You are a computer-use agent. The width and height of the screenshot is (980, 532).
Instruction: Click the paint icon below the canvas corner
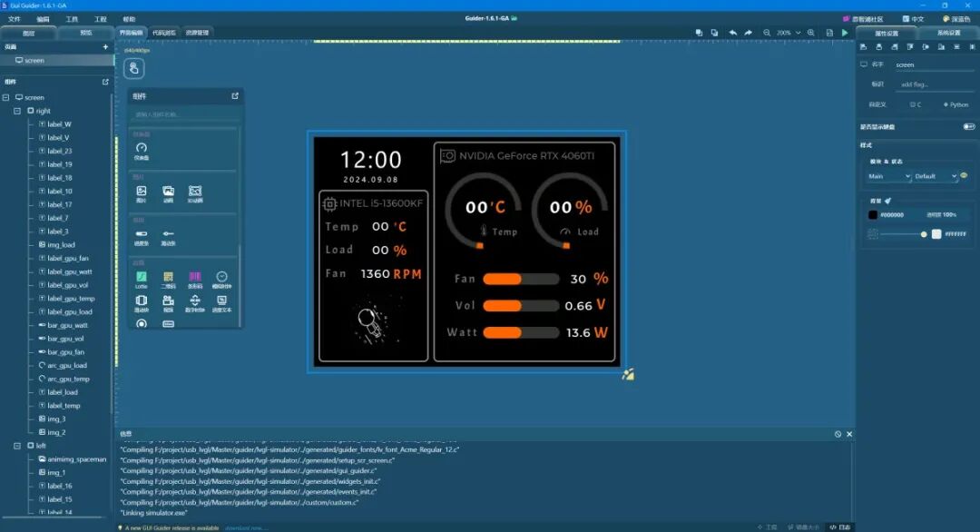[x=628, y=374]
